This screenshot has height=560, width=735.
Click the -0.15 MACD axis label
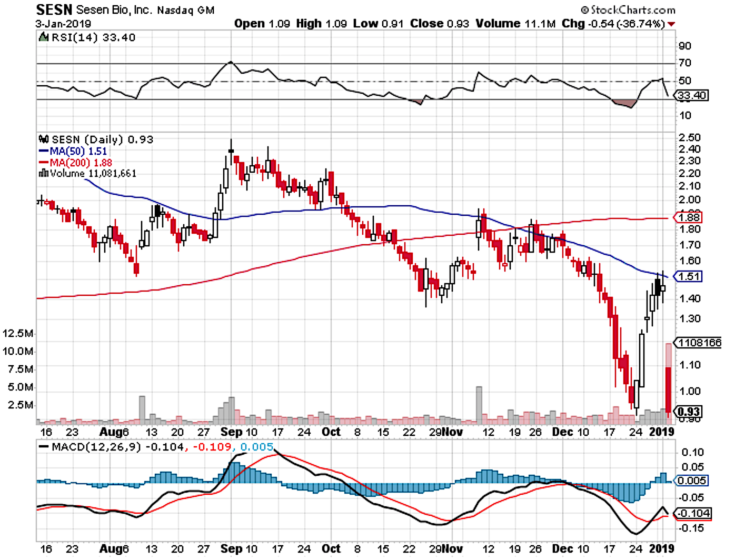[692, 528]
